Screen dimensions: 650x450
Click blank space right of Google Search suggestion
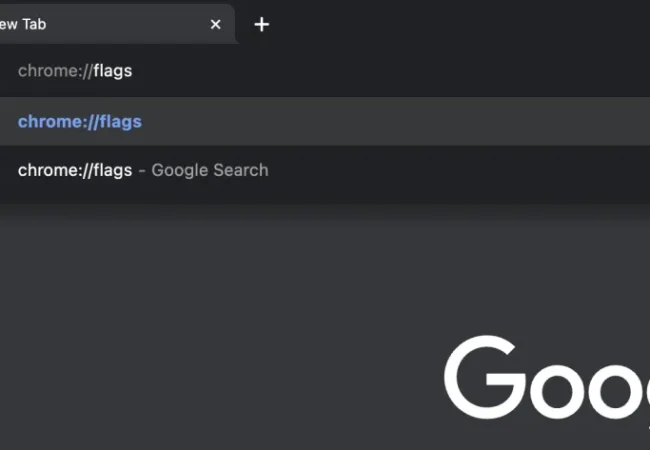(450, 170)
